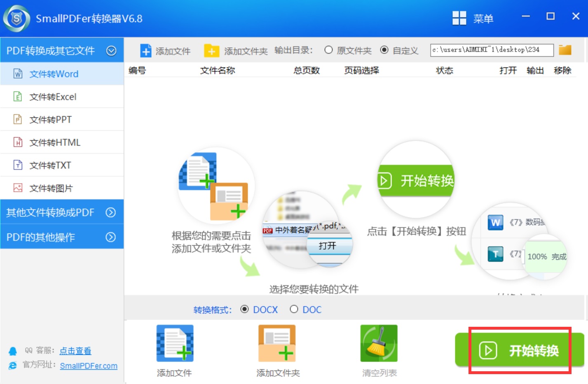Click 清空列表 label at bottom
Image resolution: width=588 pixels, height=384 pixels.
coord(380,373)
